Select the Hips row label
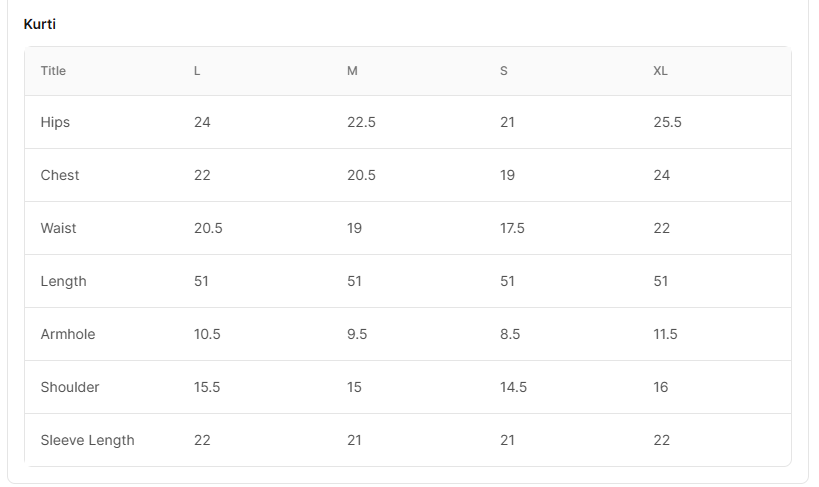Screen dimensions: 819x487 coord(55,122)
